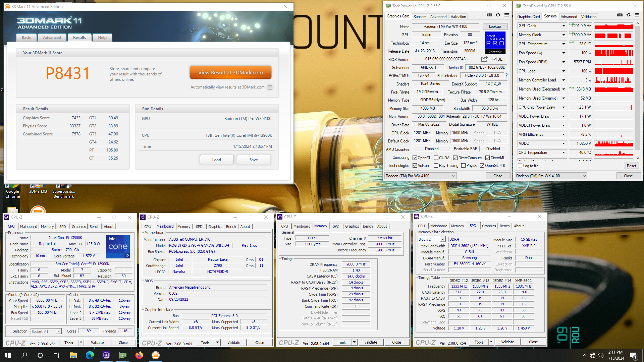Toggle the Ray Tracing checkbox
This screenshot has width=644, height=362.
(436, 166)
